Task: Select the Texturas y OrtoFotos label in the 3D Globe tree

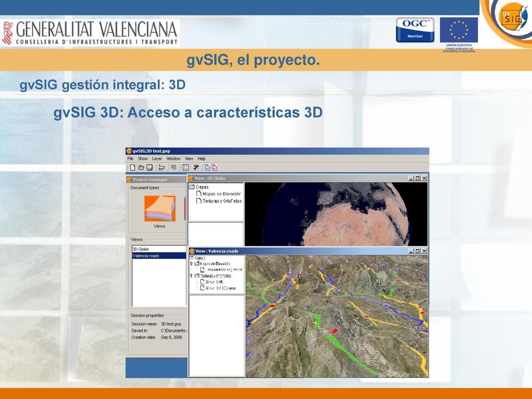Action: point(222,201)
